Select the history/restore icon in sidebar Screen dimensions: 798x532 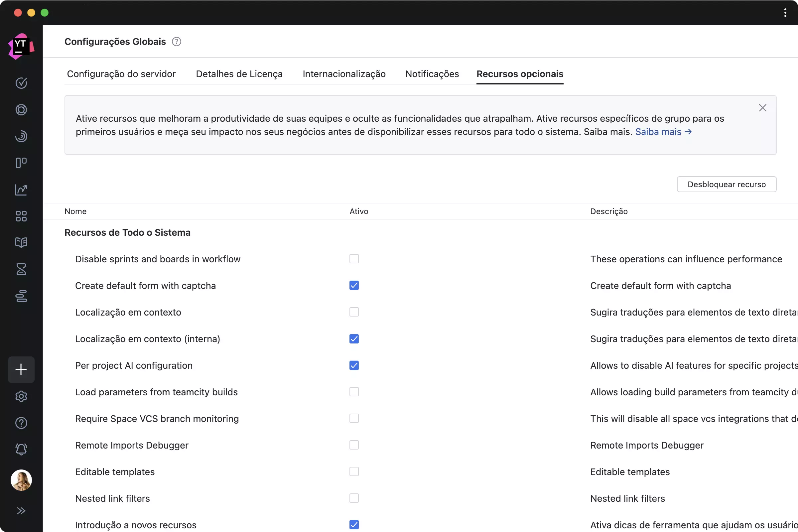click(x=21, y=137)
